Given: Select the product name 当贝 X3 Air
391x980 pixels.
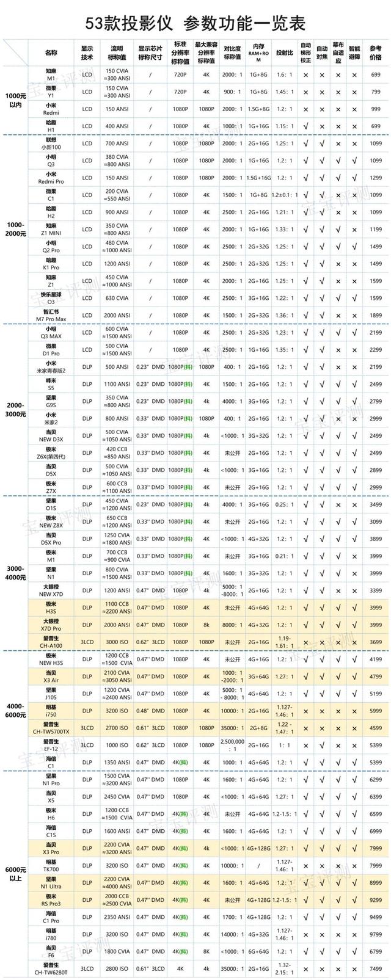Looking at the screenshot, I should pos(51,676).
